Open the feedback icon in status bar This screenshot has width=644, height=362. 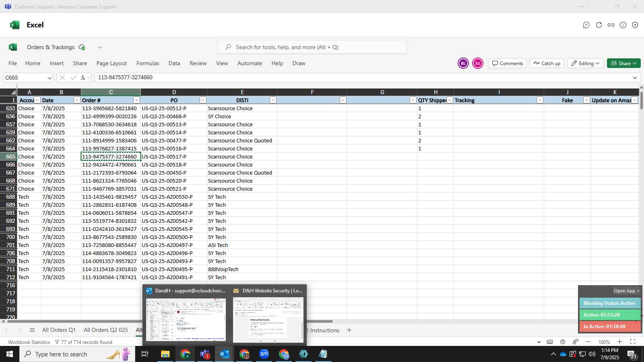click(576, 342)
